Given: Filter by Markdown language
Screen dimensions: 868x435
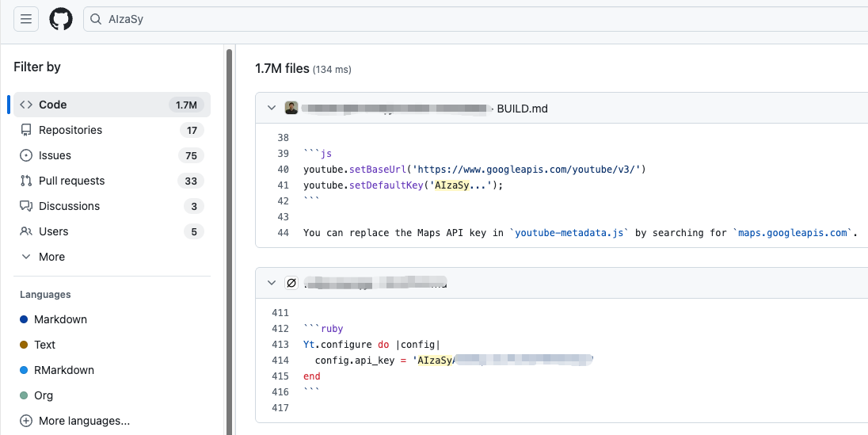Looking at the screenshot, I should click(x=60, y=319).
